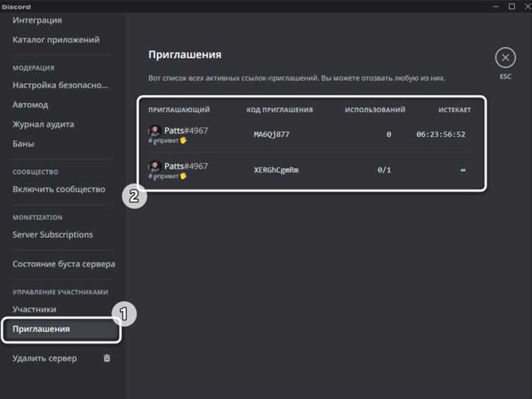Click Patts avatar in the MA6Qj877 row
This screenshot has height=399, width=532.
point(155,131)
